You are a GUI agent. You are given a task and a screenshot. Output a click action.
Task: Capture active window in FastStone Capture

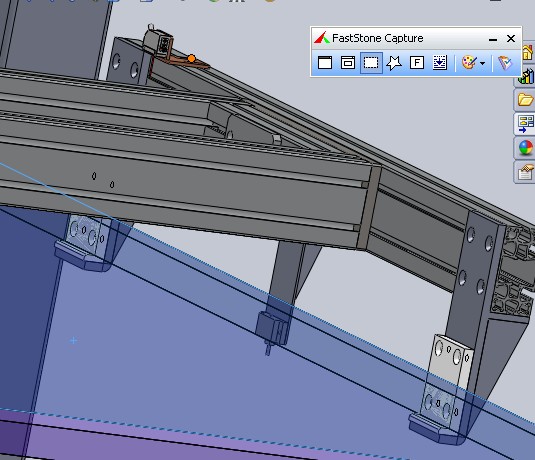325,63
